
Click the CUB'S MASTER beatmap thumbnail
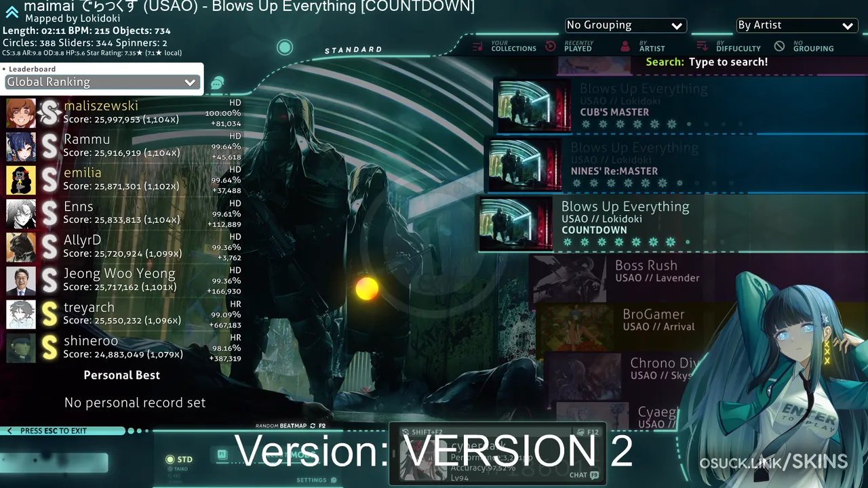534,106
